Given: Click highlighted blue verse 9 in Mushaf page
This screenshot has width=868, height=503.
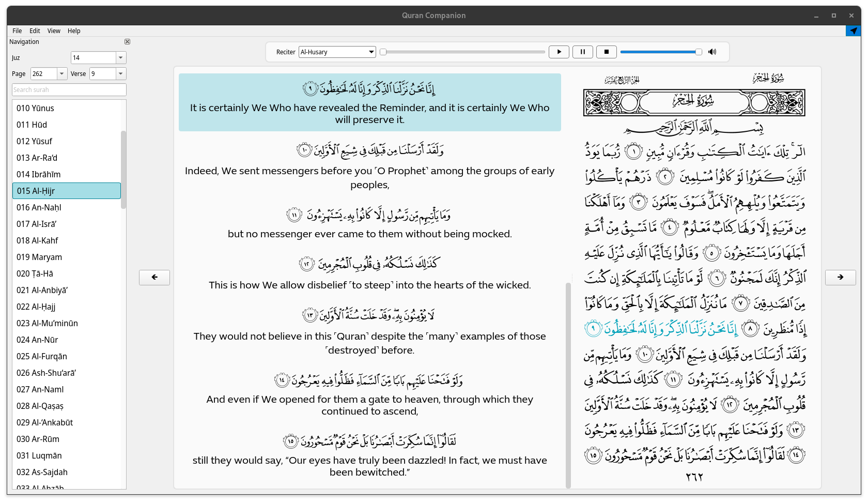Looking at the screenshot, I should [x=661, y=328].
